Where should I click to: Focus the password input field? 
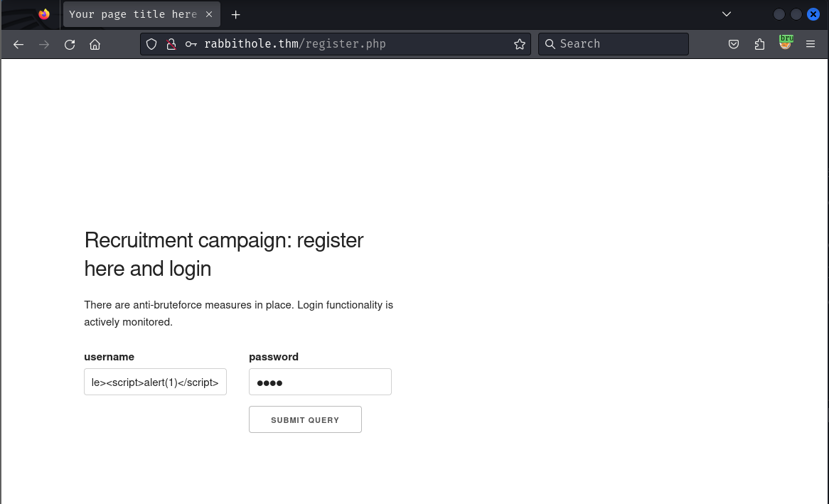320,382
